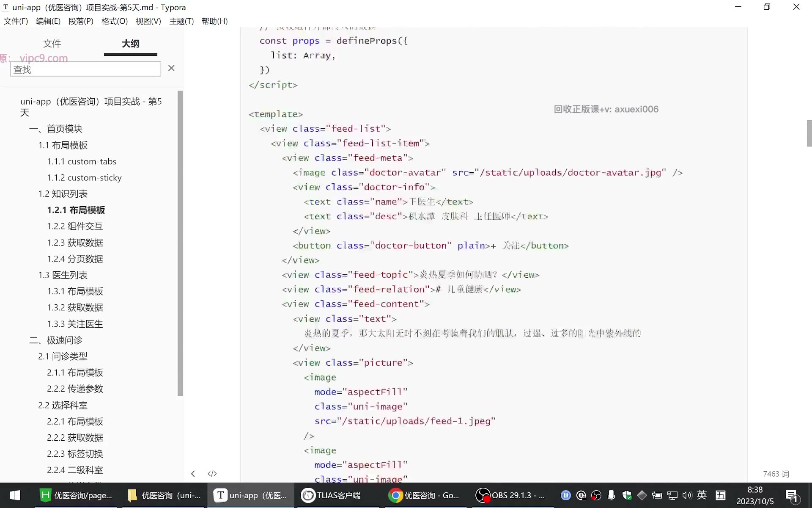Select outline item 2.2 选择科室
The height and width of the screenshot is (508, 812).
tap(63, 405)
